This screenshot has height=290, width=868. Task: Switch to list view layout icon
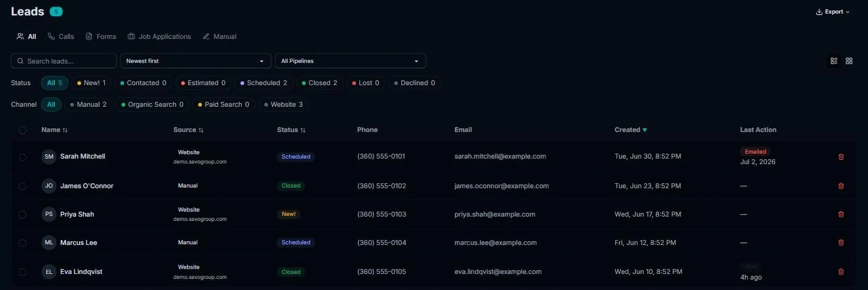click(834, 61)
